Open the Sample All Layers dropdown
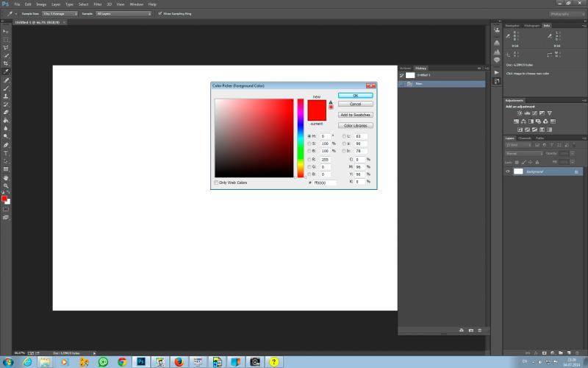Image resolution: width=588 pixels, height=368 pixels. (x=123, y=13)
